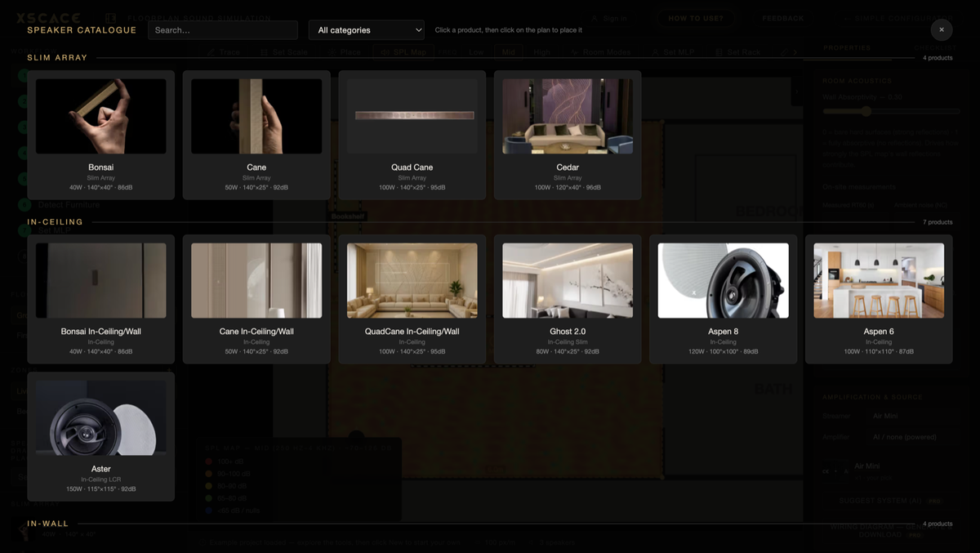Image resolution: width=980 pixels, height=553 pixels.
Task: Click the 'In-Ceiling Slim' label under Ghost 2.0
Action: 568,342
